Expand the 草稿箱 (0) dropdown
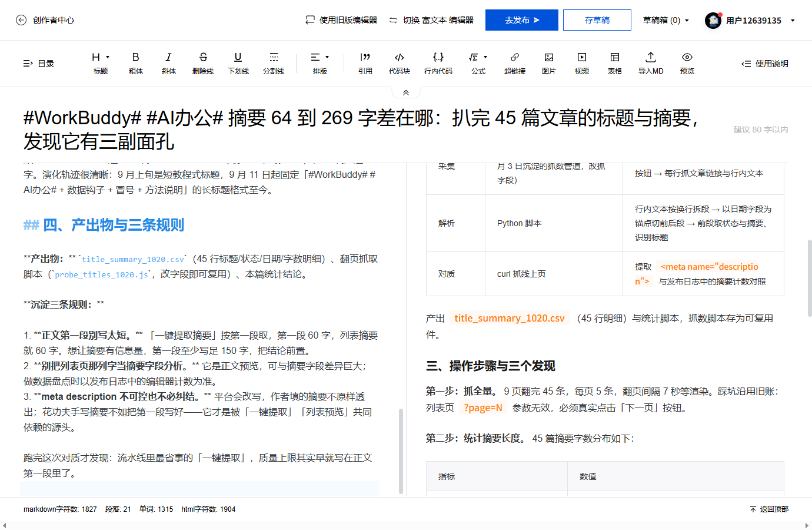 tap(666, 20)
